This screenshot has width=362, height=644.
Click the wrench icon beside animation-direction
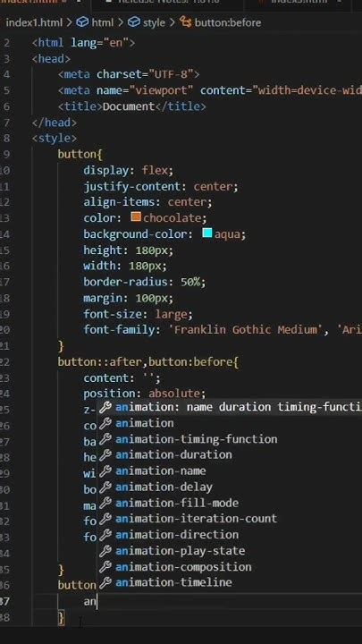pos(105,535)
